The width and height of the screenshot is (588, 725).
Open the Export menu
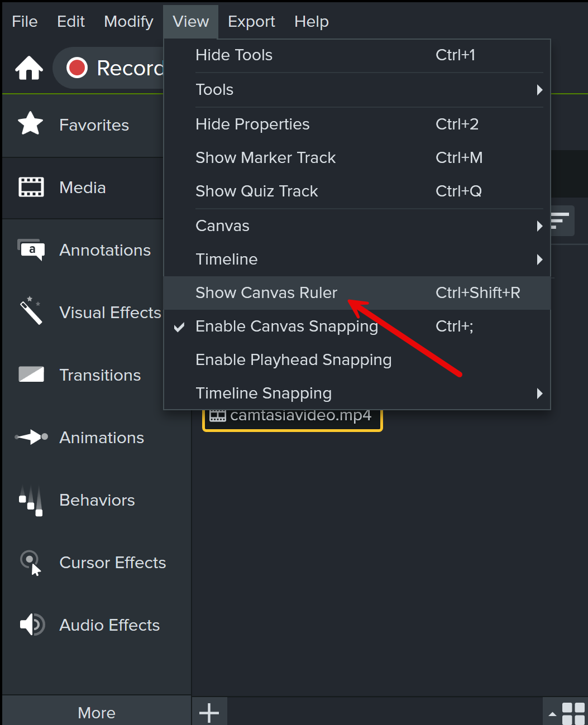(x=251, y=22)
